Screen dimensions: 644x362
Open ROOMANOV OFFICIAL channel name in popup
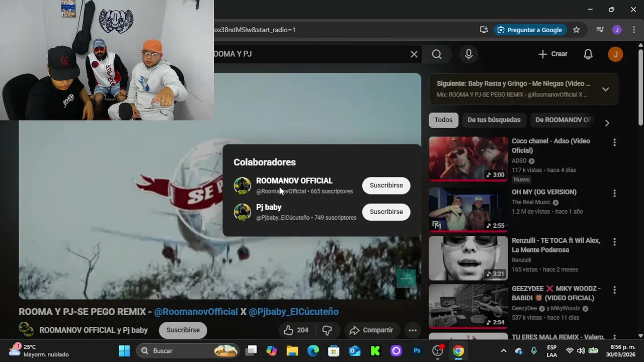pyautogui.click(x=294, y=180)
